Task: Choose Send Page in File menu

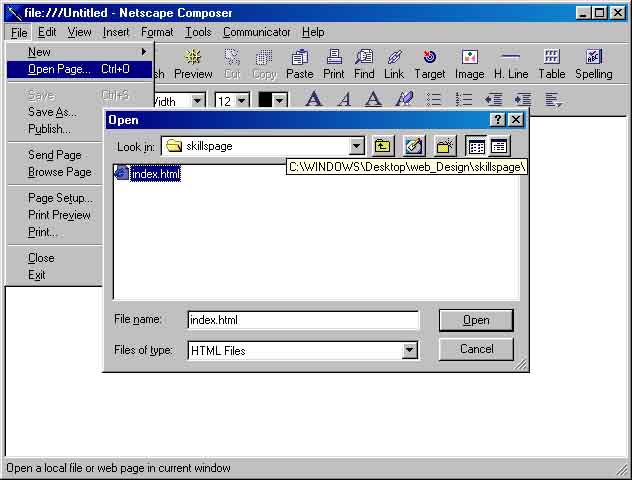Action: tap(55, 155)
